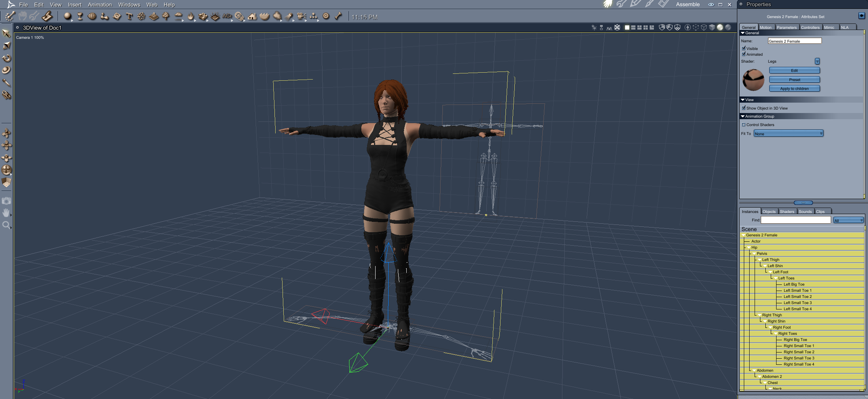Insert a fire effect object
This screenshot has width=868, height=399.
coord(191,17)
